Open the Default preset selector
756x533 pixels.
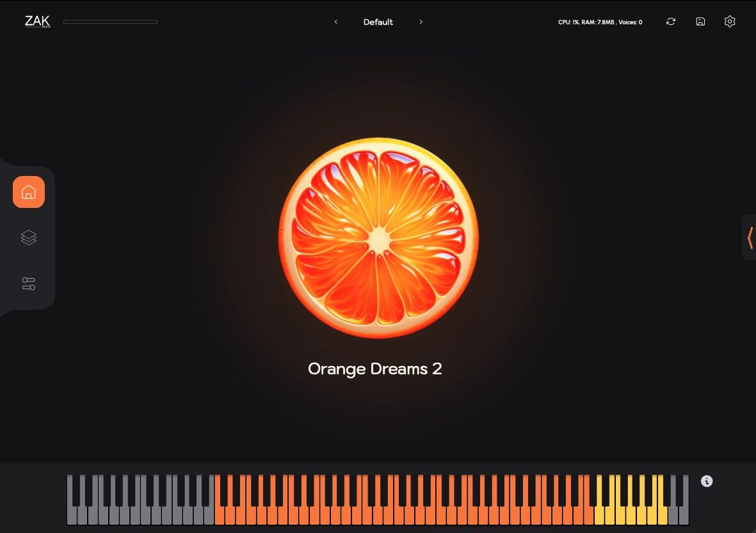click(x=378, y=22)
